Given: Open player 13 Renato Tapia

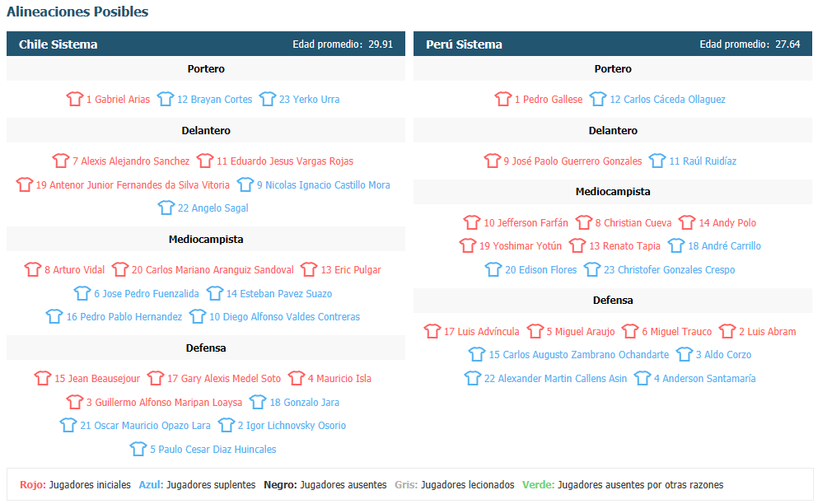Looking at the screenshot, I should point(624,245).
